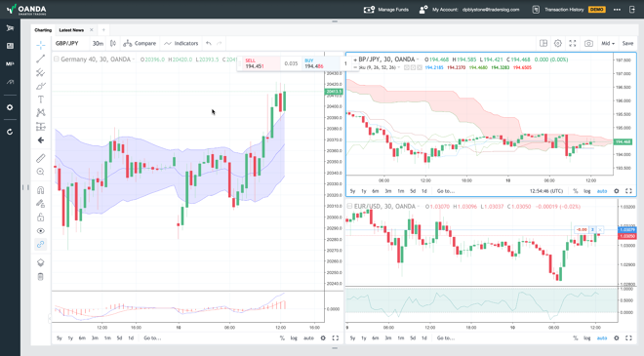644x356 pixels.
Task: Click the logout icon at top right
Action: (x=632, y=10)
